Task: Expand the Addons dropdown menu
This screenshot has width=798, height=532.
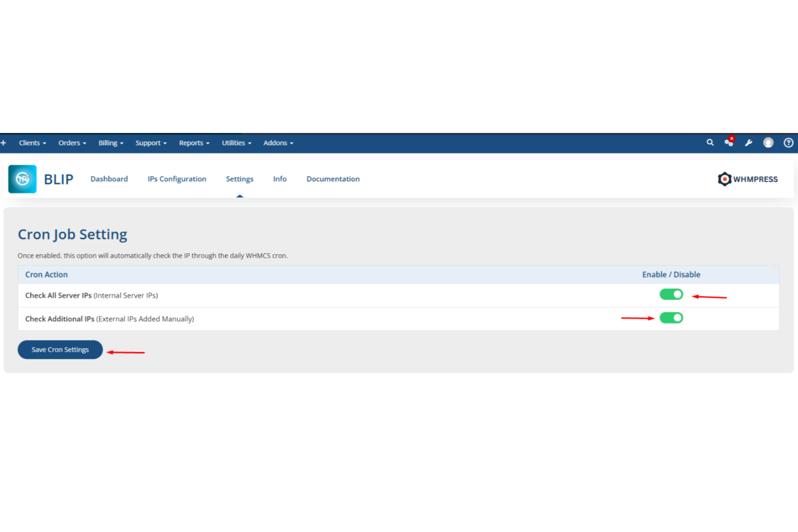Action: pos(278,143)
